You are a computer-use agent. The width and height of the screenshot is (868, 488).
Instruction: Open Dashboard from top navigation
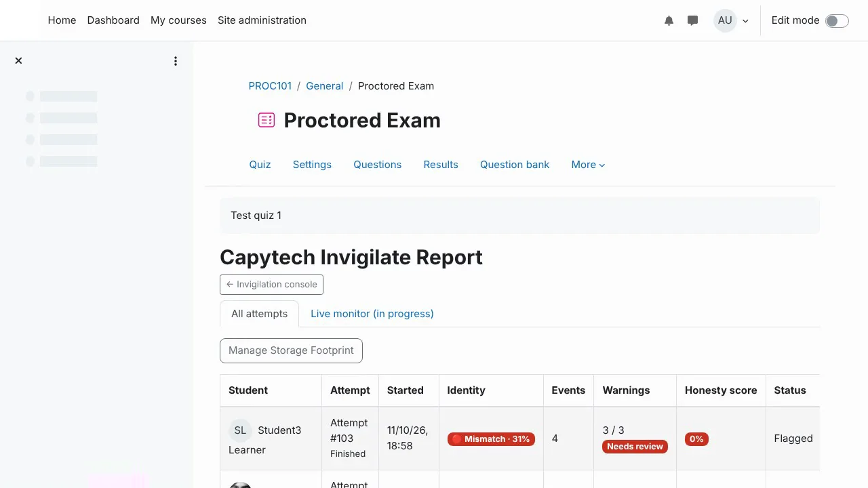point(113,20)
